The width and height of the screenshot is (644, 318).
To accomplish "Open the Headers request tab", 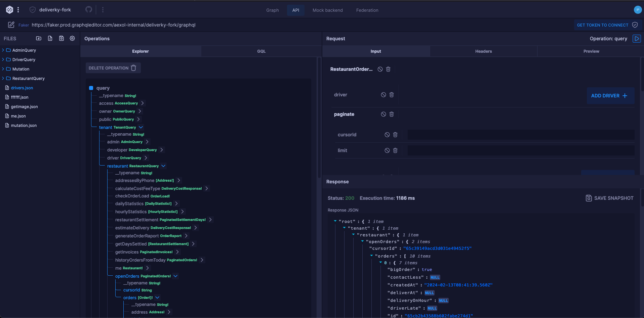I will [483, 51].
